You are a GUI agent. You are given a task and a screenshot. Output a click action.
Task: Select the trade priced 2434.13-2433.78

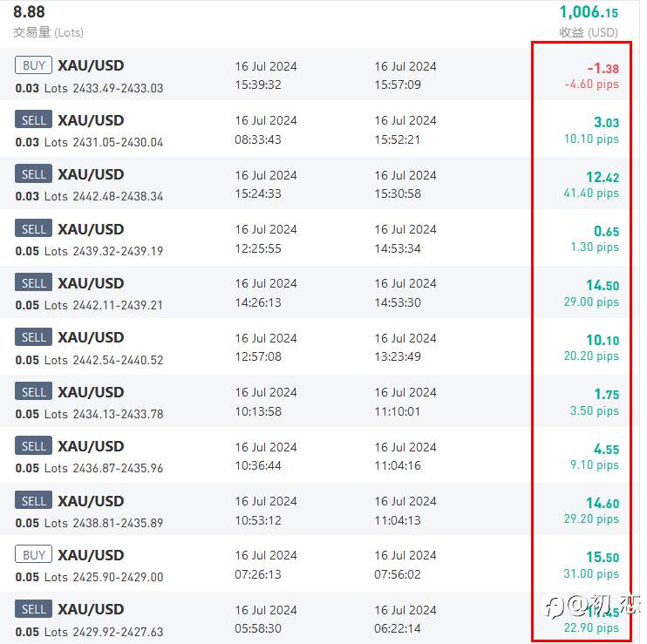click(x=265, y=401)
